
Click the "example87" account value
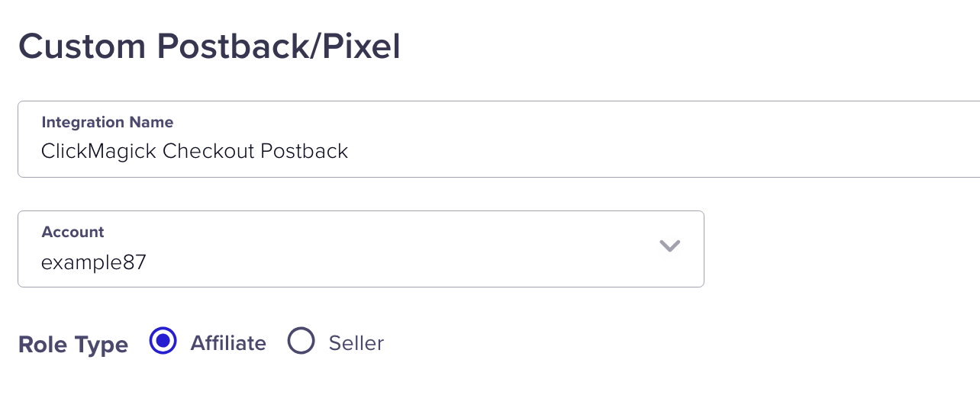[x=93, y=263]
